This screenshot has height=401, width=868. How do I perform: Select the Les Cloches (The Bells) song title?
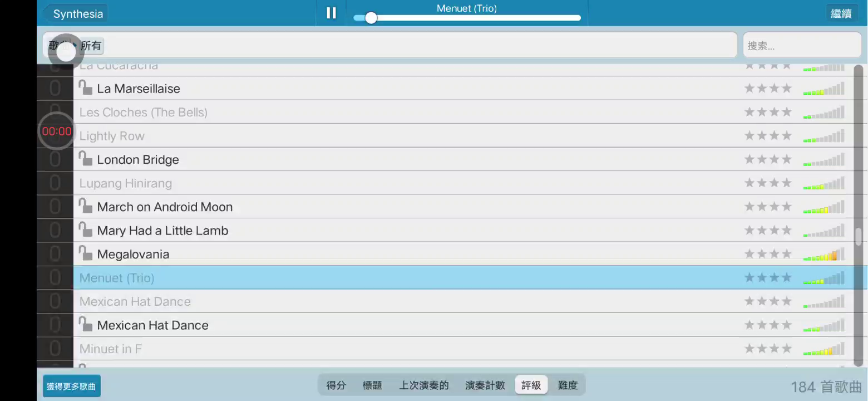[x=144, y=112]
